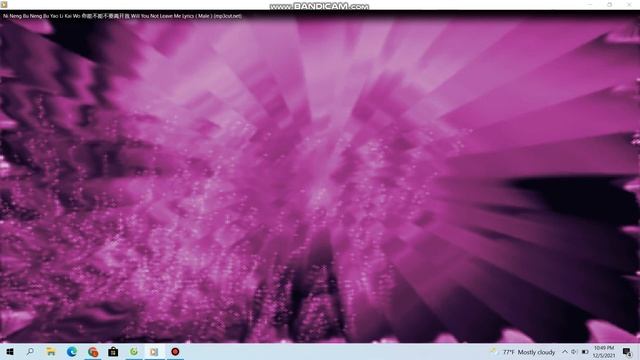Restore down the media player window
The image size is (640, 360).
point(610,4)
